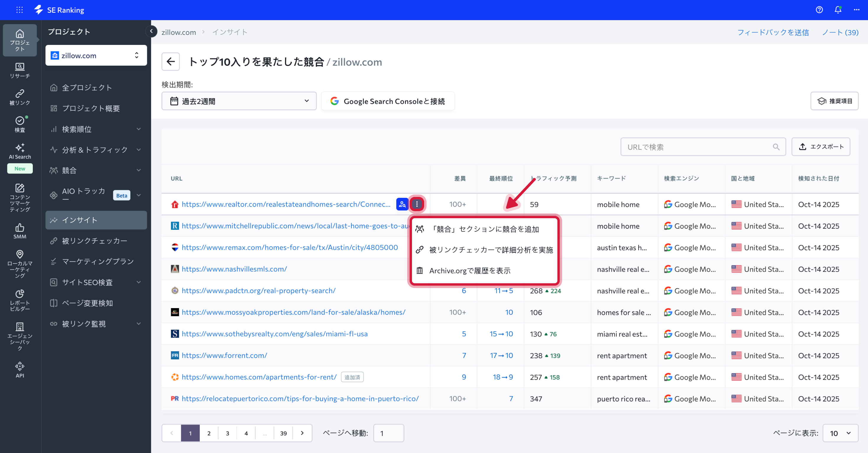Open the rows per page dropdown

tap(840, 433)
